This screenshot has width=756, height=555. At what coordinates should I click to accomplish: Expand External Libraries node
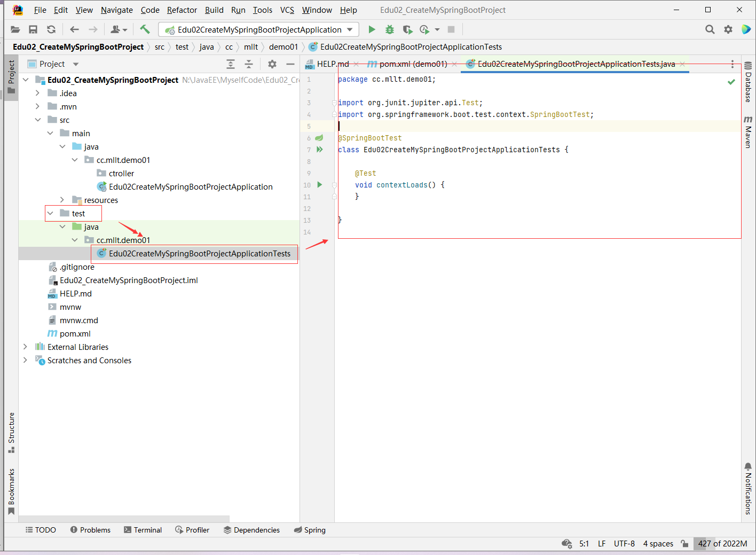pos(25,347)
